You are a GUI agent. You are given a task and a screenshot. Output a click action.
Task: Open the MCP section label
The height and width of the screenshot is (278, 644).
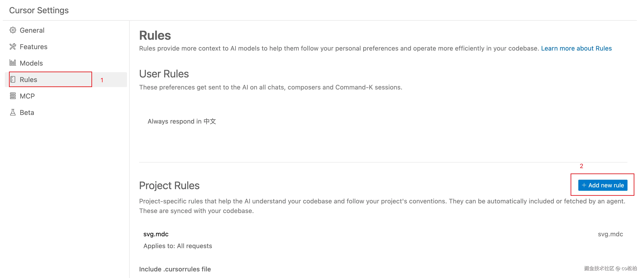pyautogui.click(x=27, y=96)
